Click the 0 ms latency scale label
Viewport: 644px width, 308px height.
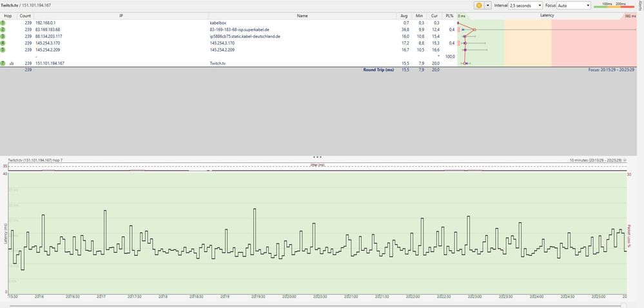tap(462, 15)
